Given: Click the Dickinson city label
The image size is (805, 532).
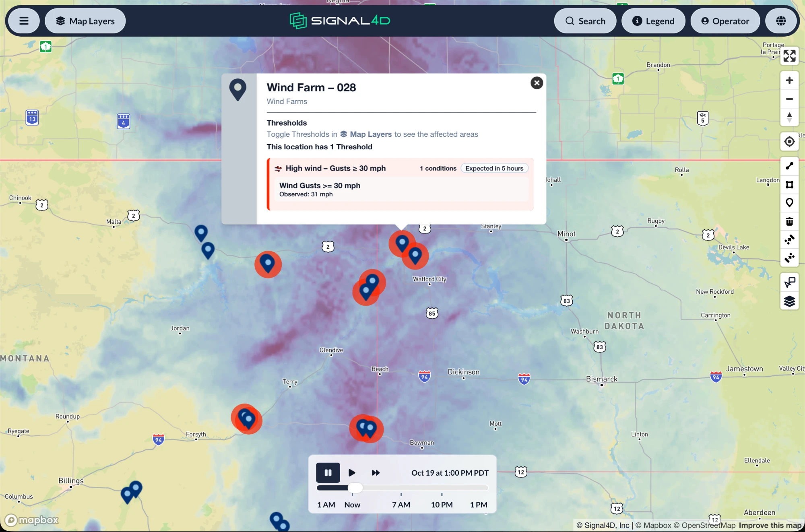Looking at the screenshot, I should pos(463,372).
